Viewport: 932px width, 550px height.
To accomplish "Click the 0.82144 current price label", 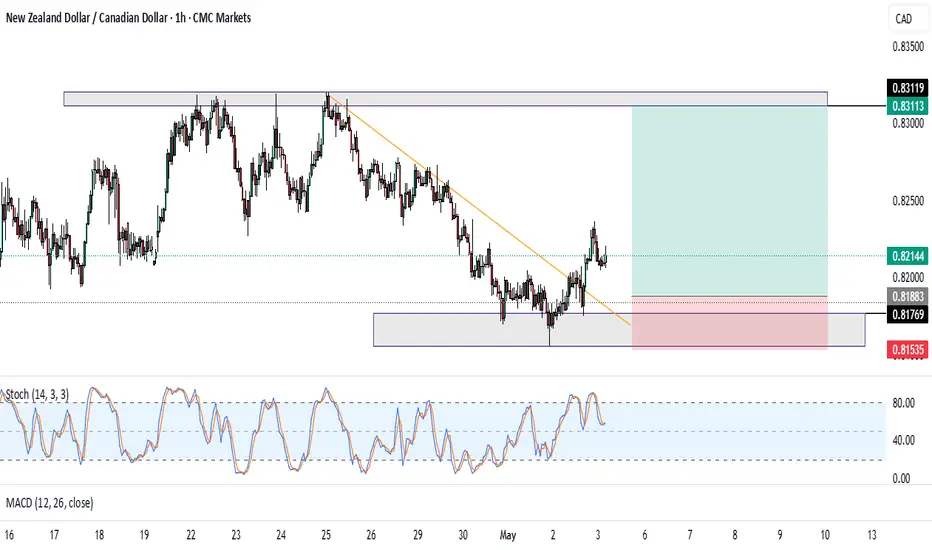I will click(x=907, y=256).
